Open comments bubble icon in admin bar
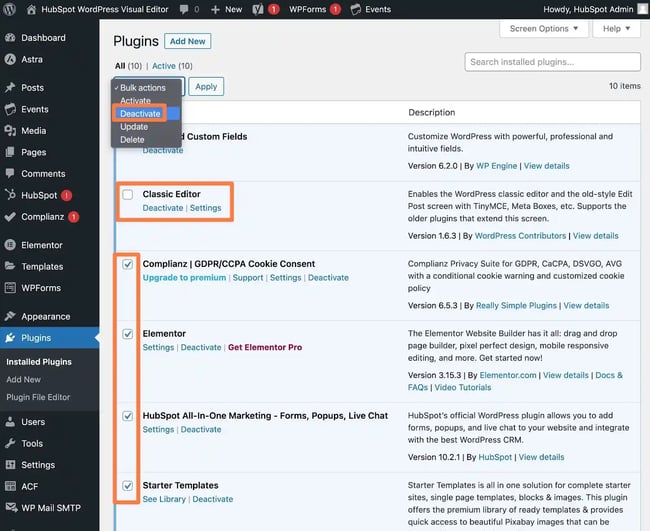 (x=184, y=10)
